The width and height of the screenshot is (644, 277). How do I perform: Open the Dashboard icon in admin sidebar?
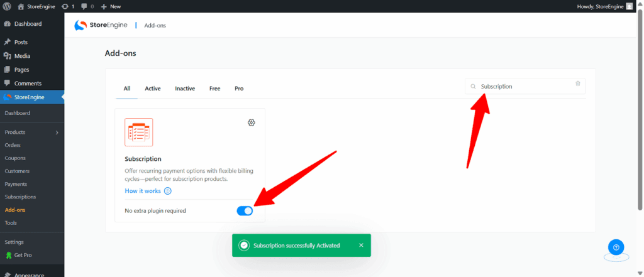[x=7, y=24]
